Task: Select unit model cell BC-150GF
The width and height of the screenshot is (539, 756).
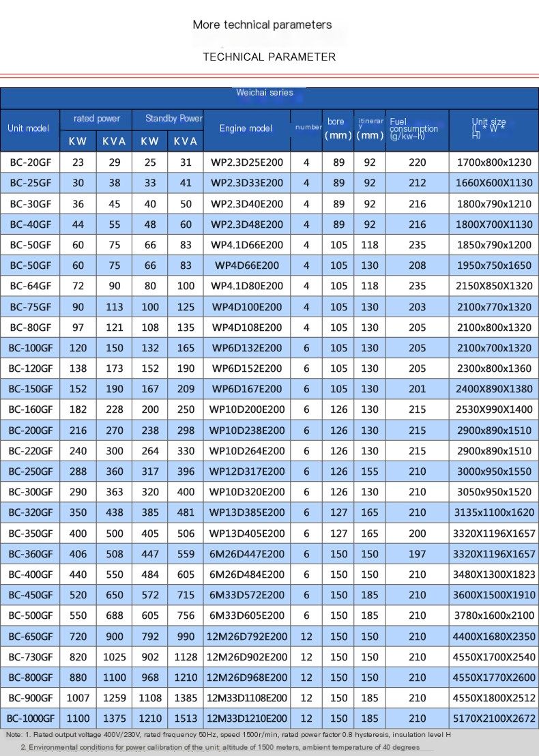Action: 31,389
